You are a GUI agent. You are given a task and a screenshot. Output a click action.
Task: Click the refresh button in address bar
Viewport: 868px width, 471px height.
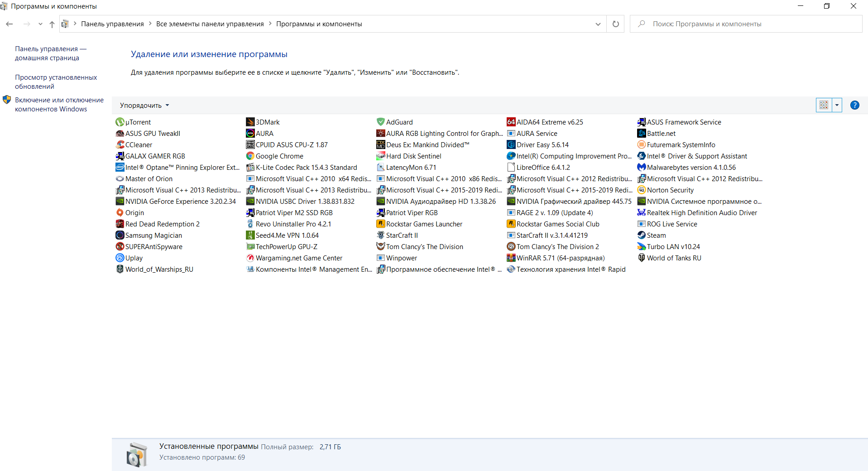click(616, 24)
